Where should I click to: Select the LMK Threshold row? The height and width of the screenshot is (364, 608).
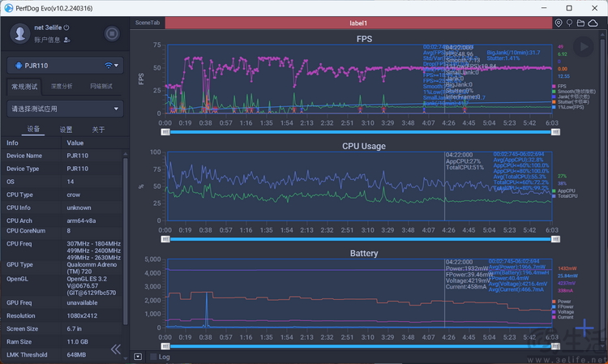point(62,355)
